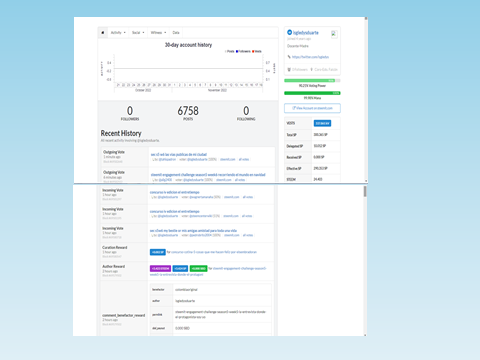Click the upper pane's scroll up arrow
The width and height of the screenshot is (480, 360).
point(366,19)
